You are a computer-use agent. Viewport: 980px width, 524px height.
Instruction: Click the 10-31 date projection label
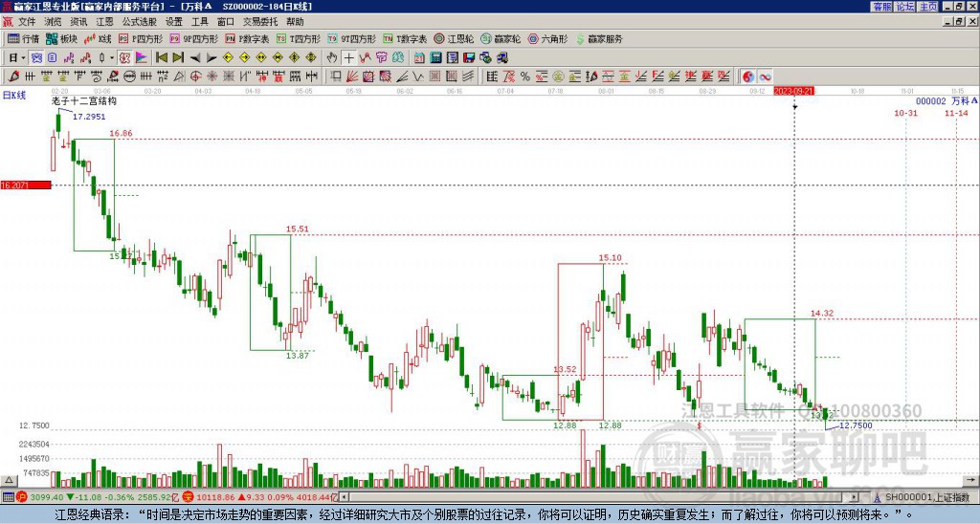[x=905, y=113]
